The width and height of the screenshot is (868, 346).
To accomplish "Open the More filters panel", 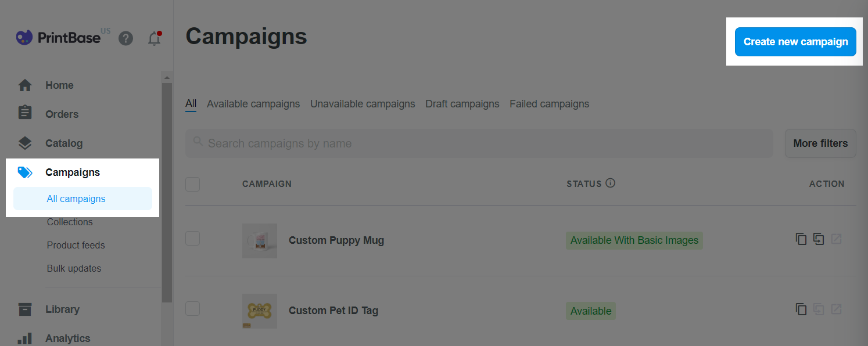I will coord(820,143).
